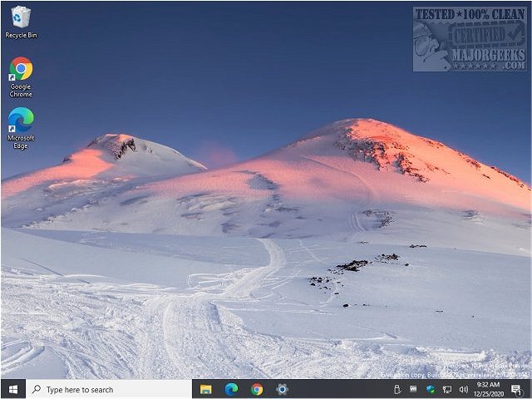Image resolution: width=532 pixels, height=399 pixels.
Task: Launch Google Chrome from the taskbar
Action: (x=257, y=389)
